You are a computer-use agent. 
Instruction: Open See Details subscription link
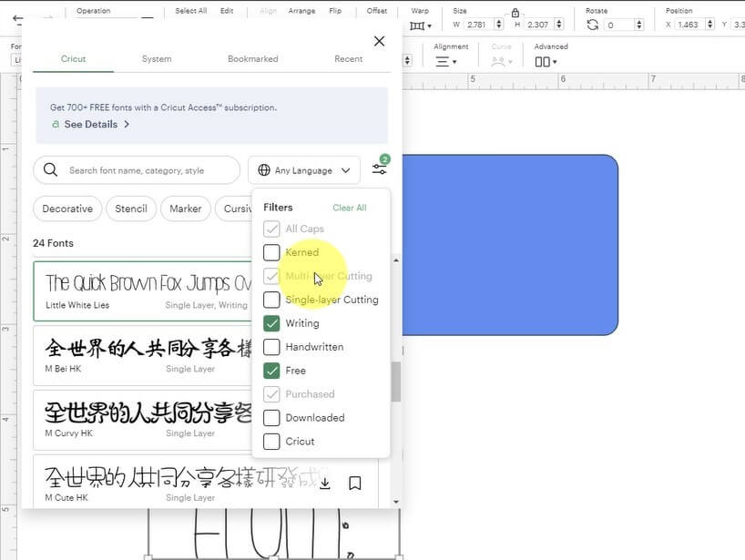click(91, 125)
